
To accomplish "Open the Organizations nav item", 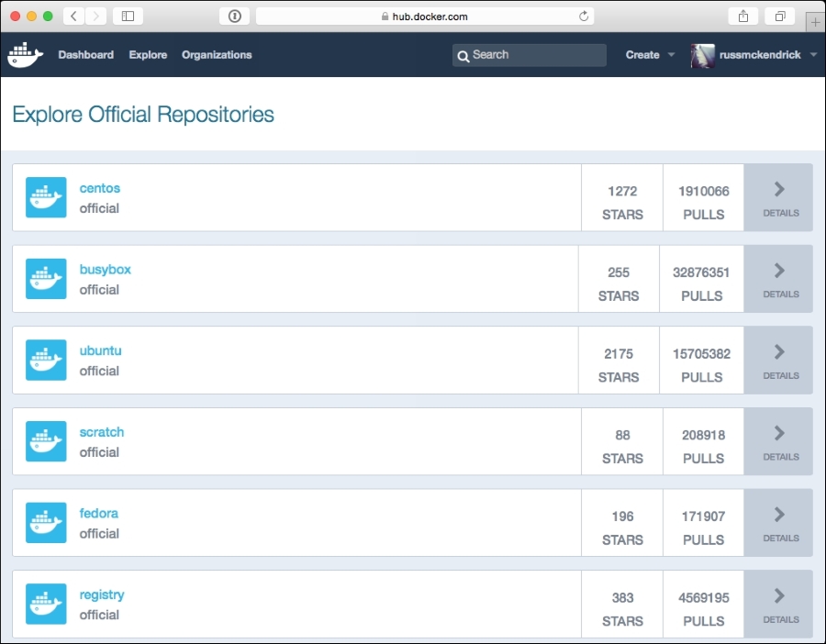I will [217, 55].
